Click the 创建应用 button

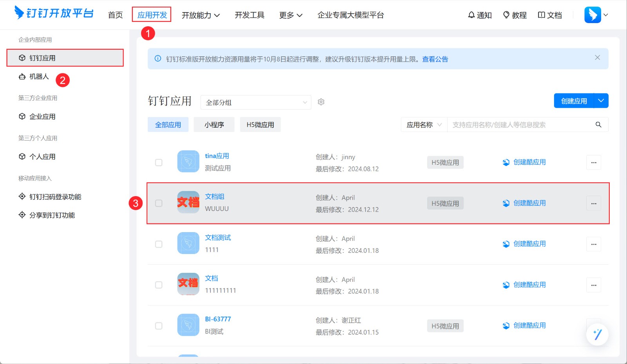pos(574,101)
